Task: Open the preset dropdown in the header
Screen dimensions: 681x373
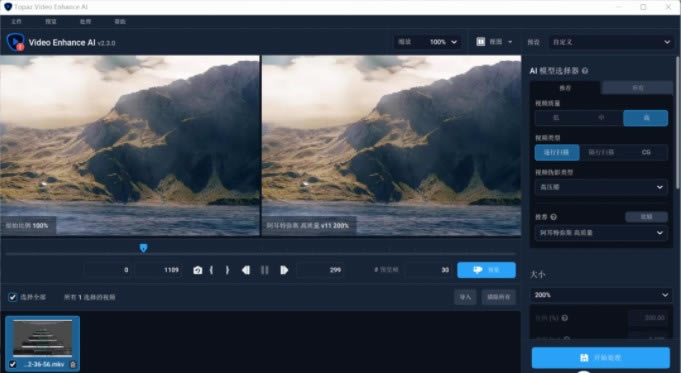Action: point(611,42)
